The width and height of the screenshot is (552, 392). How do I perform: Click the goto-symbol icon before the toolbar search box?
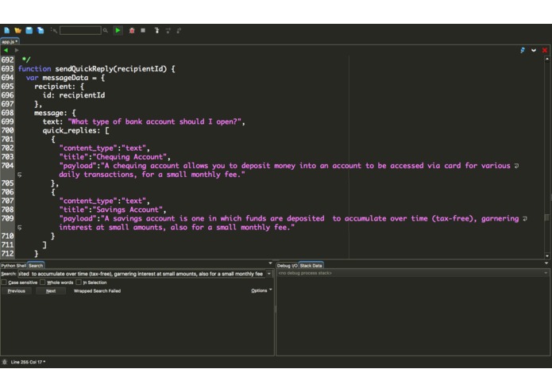(54, 31)
